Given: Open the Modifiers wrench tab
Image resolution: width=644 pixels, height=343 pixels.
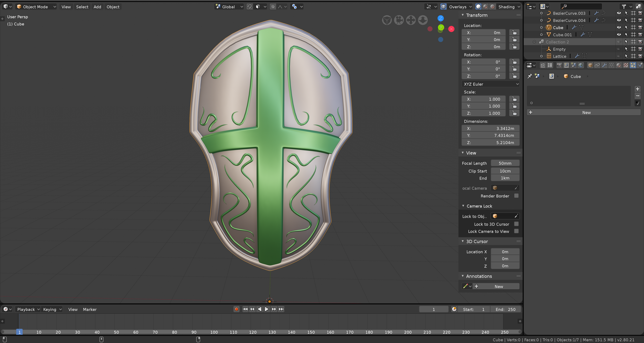Looking at the screenshot, I should pyautogui.click(x=604, y=65).
